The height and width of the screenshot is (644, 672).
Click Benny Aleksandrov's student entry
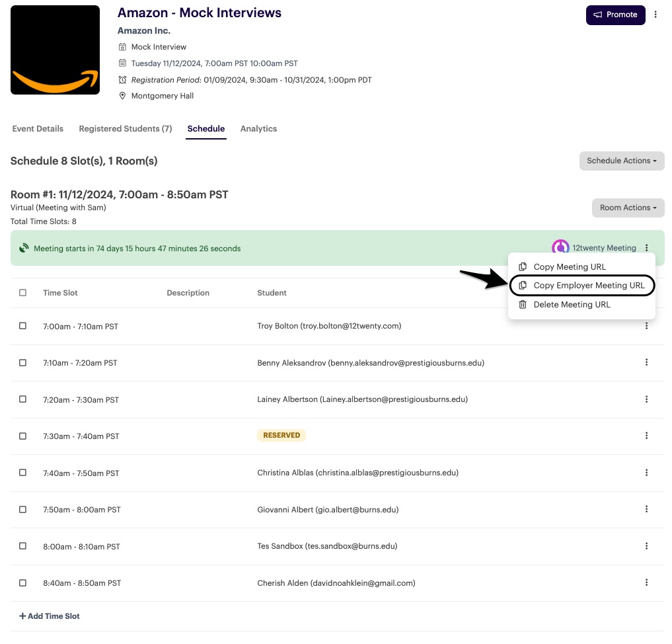pyautogui.click(x=371, y=363)
